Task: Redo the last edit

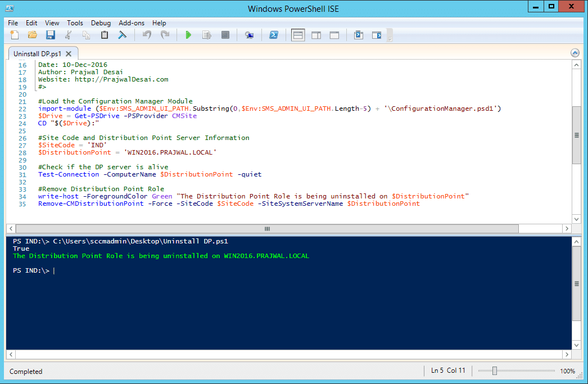Action: coord(165,35)
